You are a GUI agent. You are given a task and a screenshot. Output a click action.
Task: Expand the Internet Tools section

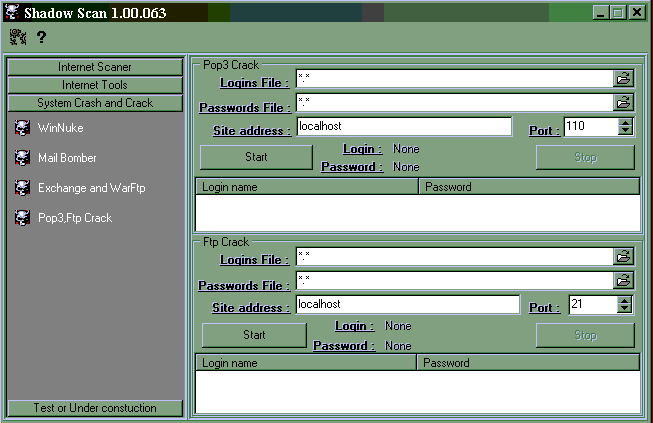[95, 85]
